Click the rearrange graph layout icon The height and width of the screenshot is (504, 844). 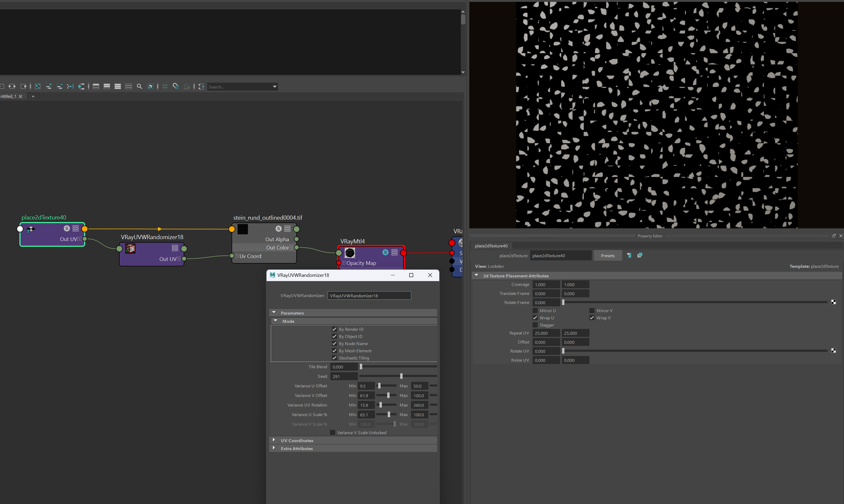pyautogui.click(x=70, y=87)
